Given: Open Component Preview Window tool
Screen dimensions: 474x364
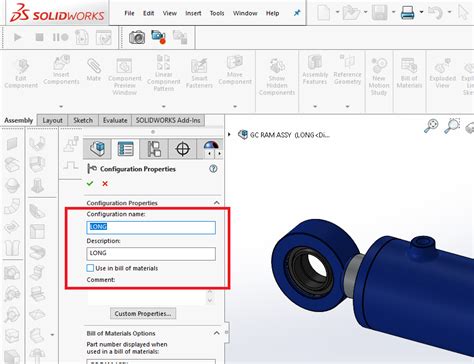Looking at the screenshot, I should click(x=124, y=77).
